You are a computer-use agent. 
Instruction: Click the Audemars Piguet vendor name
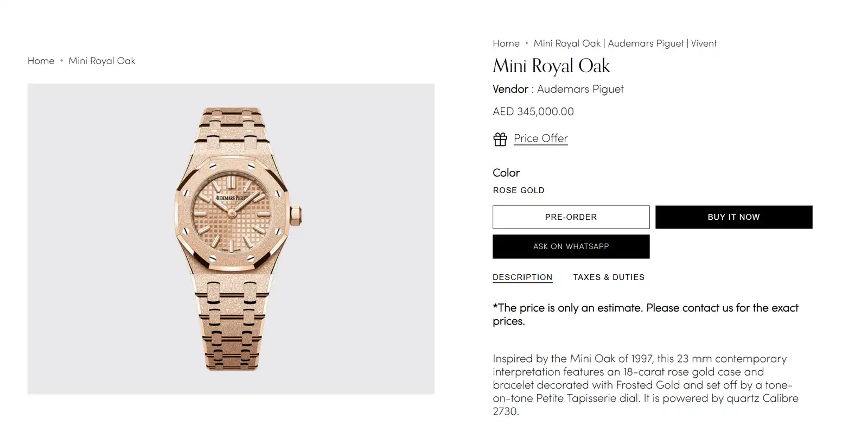[580, 89]
